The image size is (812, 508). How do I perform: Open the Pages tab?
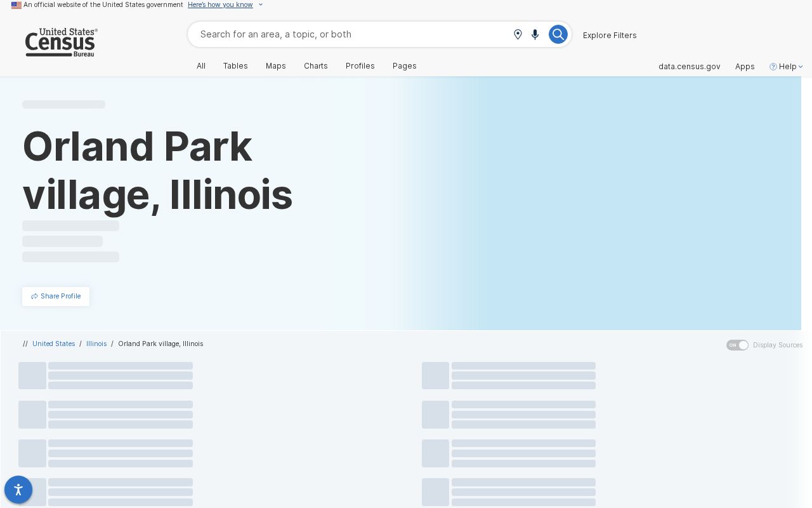click(405, 66)
